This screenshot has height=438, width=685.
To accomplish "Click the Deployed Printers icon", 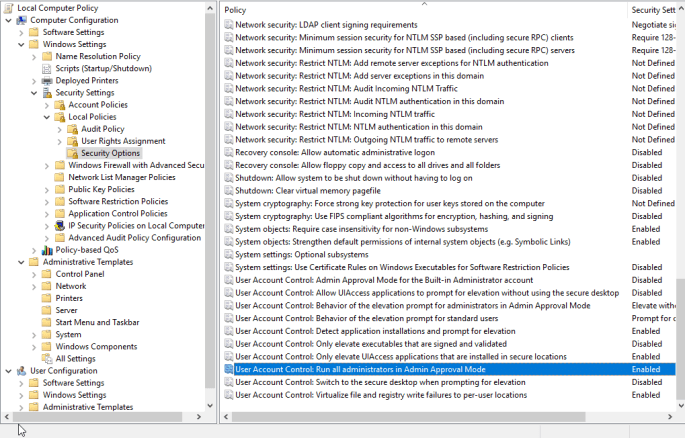I will [47, 81].
